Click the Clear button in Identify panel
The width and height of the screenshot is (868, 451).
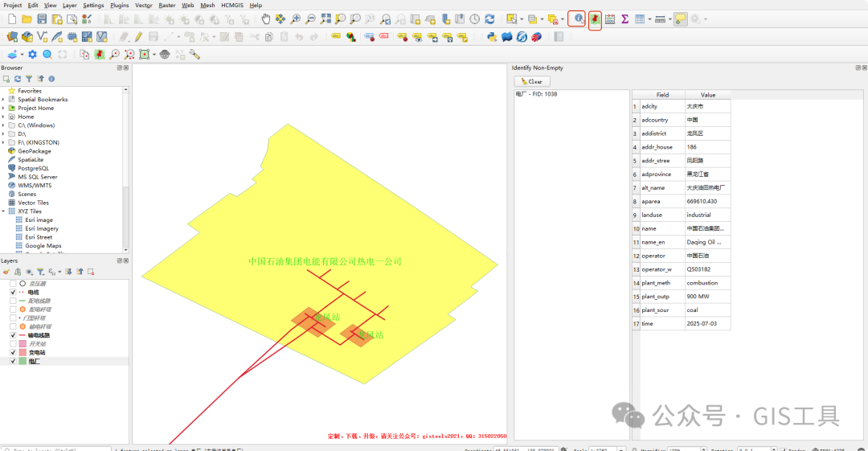tap(532, 81)
